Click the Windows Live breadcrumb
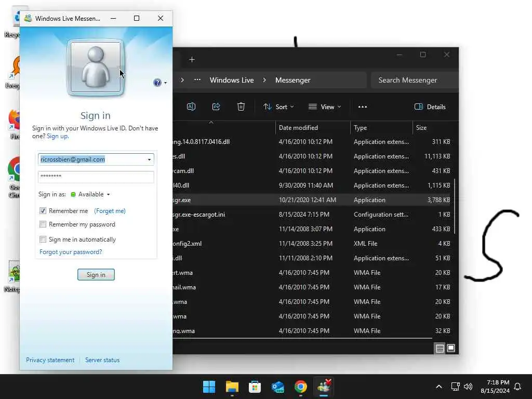The width and height of the screenshot is (532, 399). 232,80
